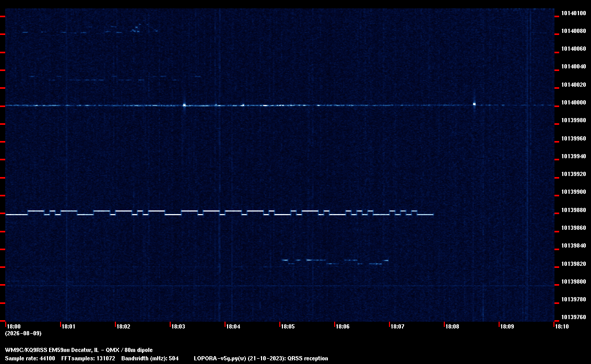Click frequency label 10140040
The image size is (591, 364).
(x=574, y=66)
